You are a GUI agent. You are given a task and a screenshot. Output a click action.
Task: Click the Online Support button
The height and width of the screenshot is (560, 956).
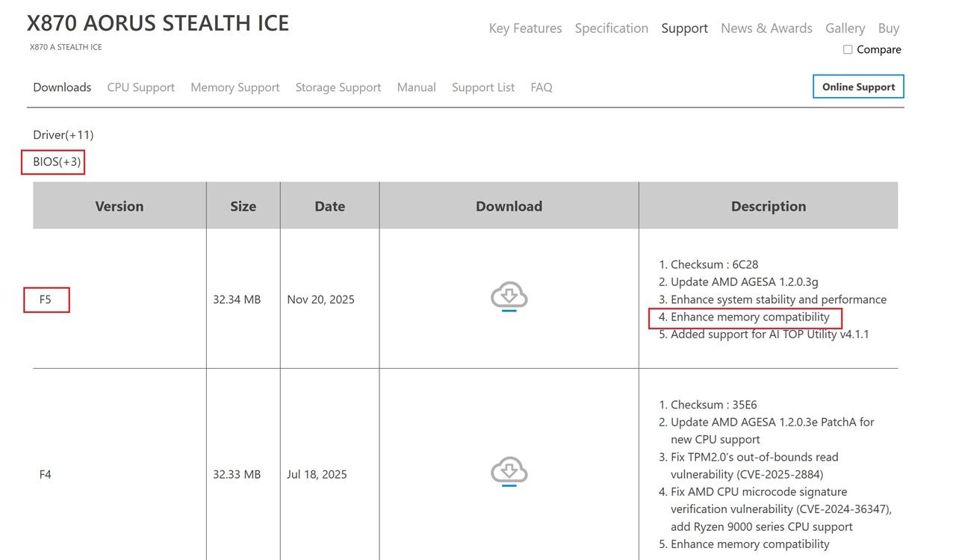pyautogui.click(x=858, y=87)
